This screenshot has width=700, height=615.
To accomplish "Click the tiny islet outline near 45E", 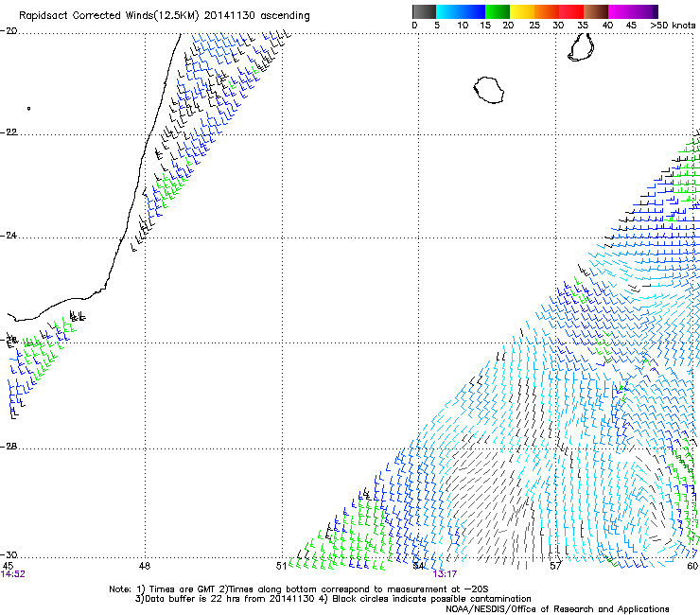I will click(x=29, y=108).
